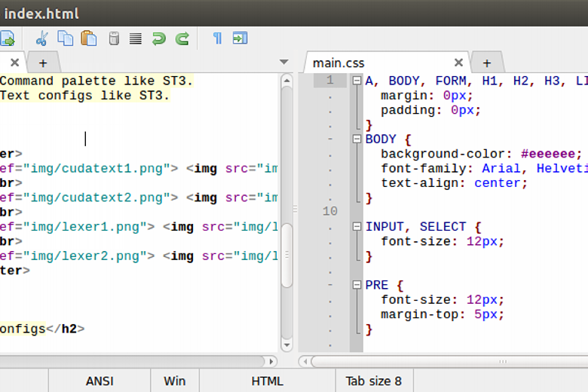Click the Delete trash can icon
Viewport: 588px width, 392px height.
tap(114, 38)
